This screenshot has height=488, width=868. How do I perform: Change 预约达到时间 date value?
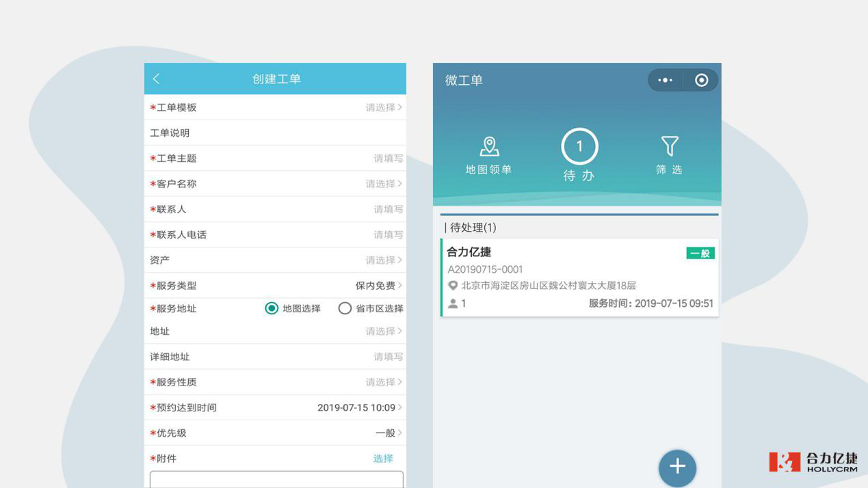[x=360, y=407]
